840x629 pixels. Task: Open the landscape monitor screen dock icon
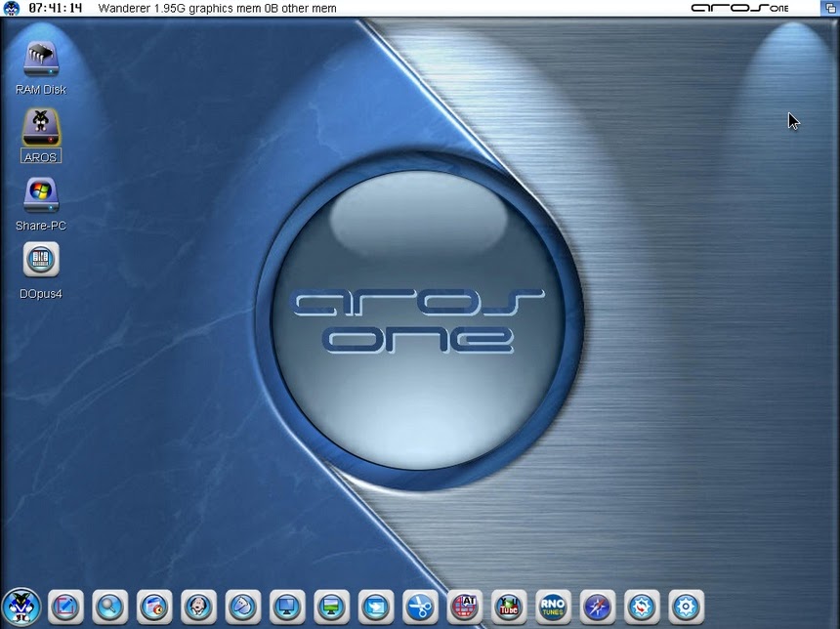coord(332,607)
